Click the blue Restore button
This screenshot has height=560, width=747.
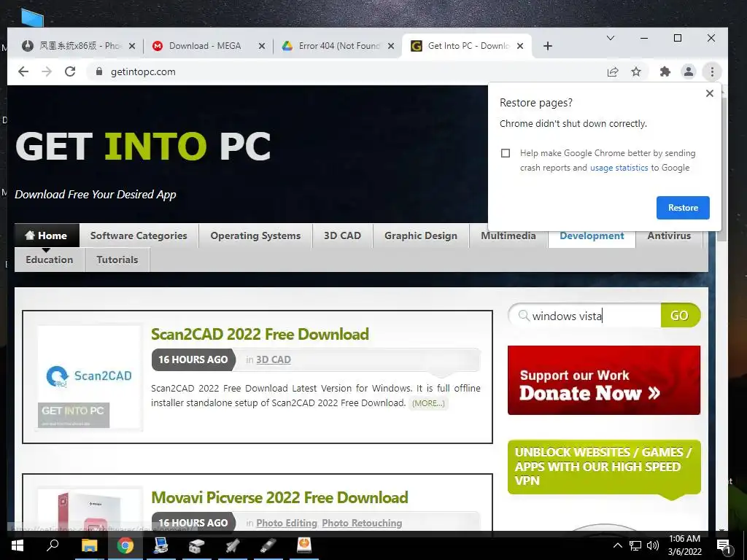(683, 208)
